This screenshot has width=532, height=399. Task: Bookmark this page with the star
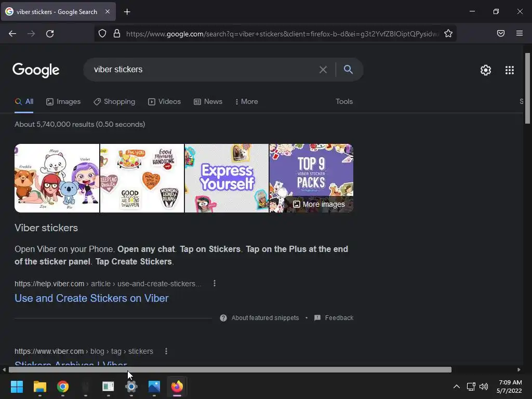(448, 33)
